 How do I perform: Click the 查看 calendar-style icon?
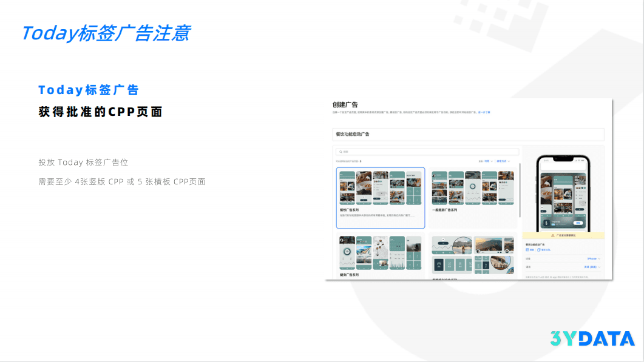click(527, 249)
